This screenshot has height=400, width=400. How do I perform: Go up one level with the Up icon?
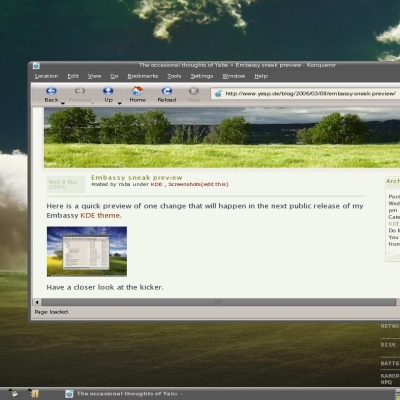108,91
